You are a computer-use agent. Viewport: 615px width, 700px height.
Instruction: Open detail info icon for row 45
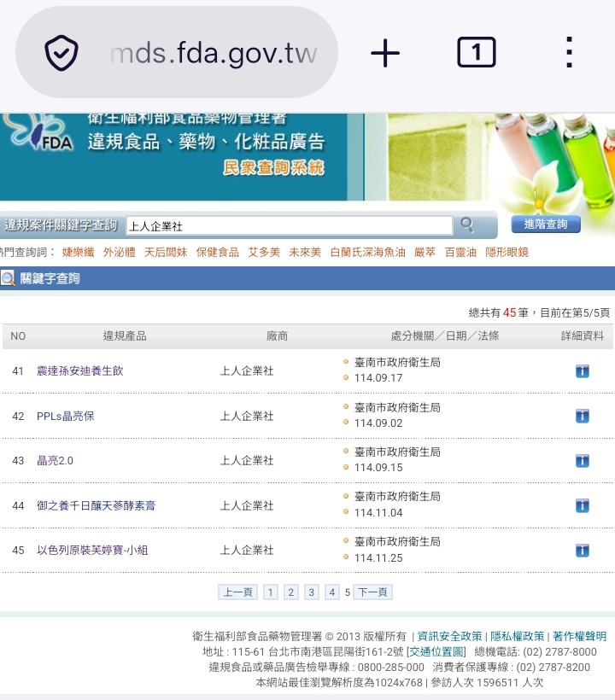click(x=582, y=551)
